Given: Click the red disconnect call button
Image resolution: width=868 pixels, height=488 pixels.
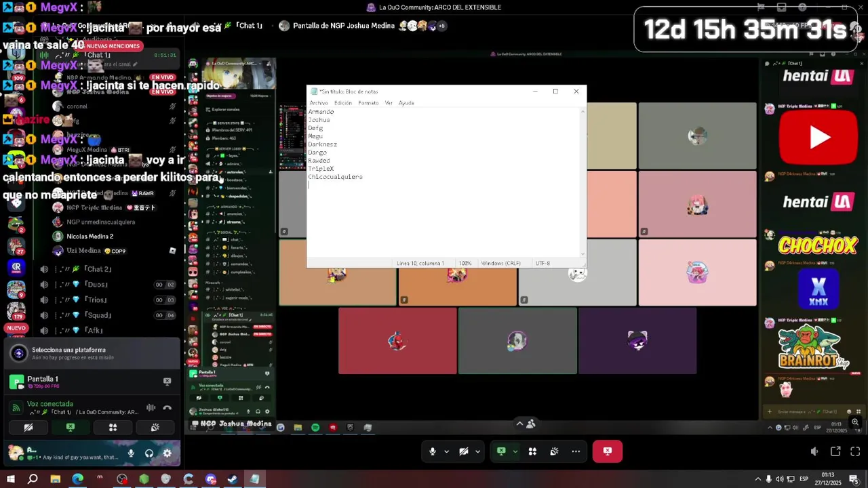Looking at the screenshot, I should tap(607, 451).
